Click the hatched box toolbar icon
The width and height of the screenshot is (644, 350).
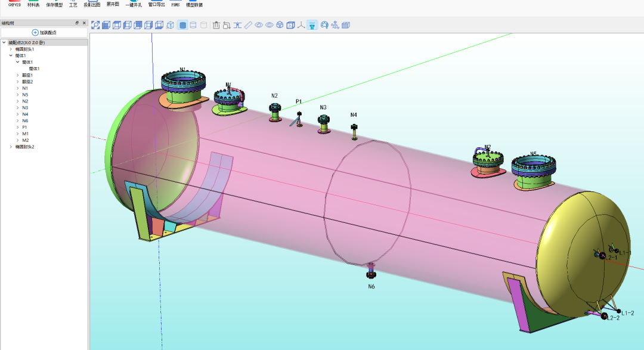[346, 25]
